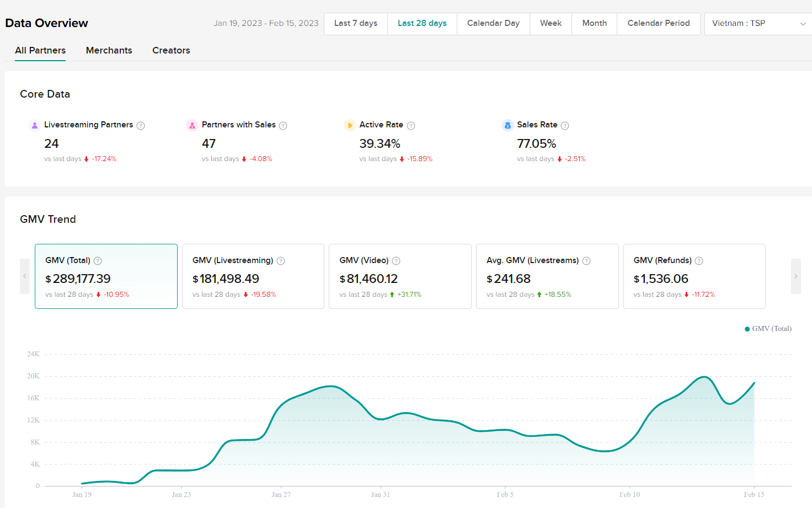812x508 pixels.
Task: Select the GMV (Video) metric card
Action: point(400,276)
